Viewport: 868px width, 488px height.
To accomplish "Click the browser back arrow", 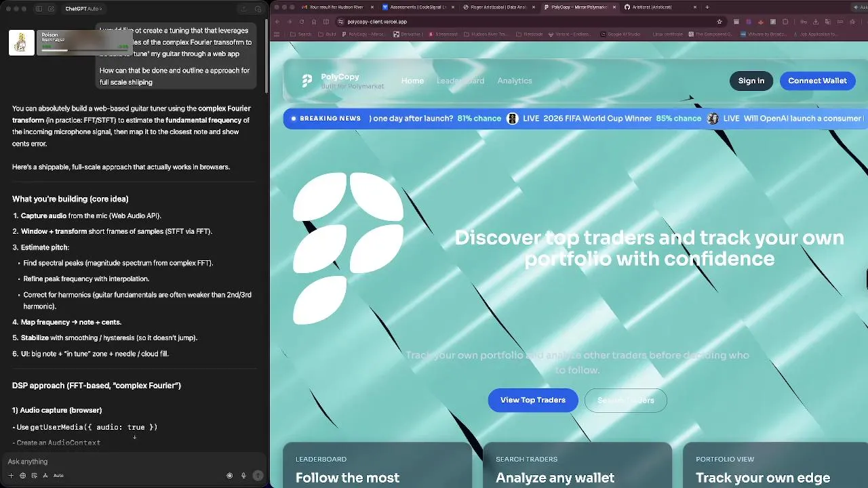I will [277, 22].
